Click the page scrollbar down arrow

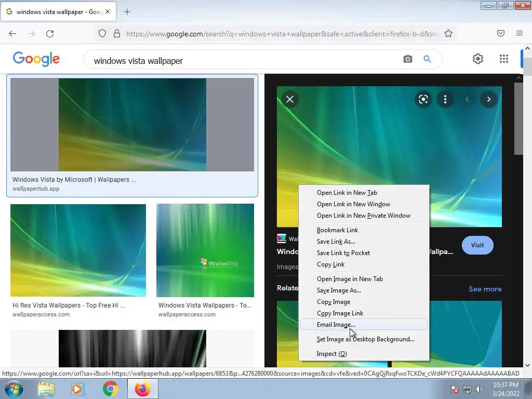tap(528, 365)
